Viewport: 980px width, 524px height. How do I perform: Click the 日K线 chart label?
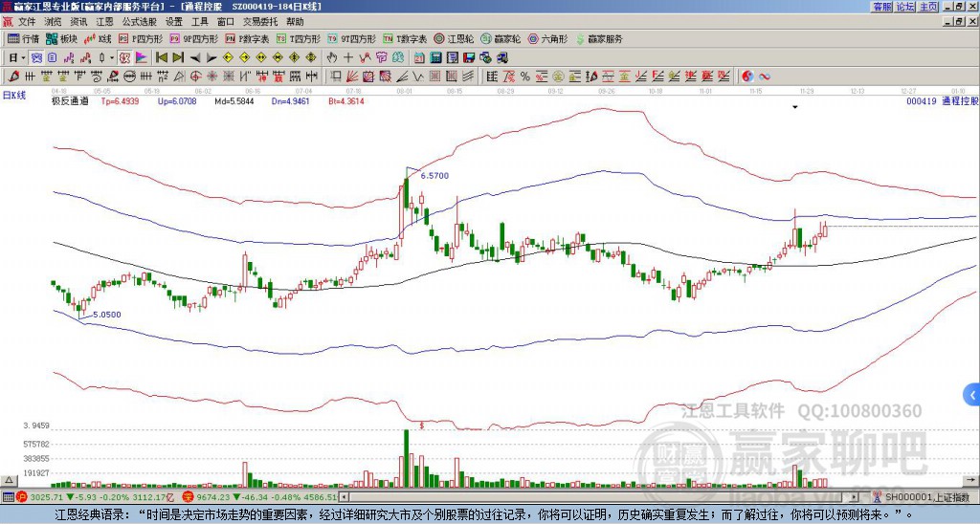[14, 96]
